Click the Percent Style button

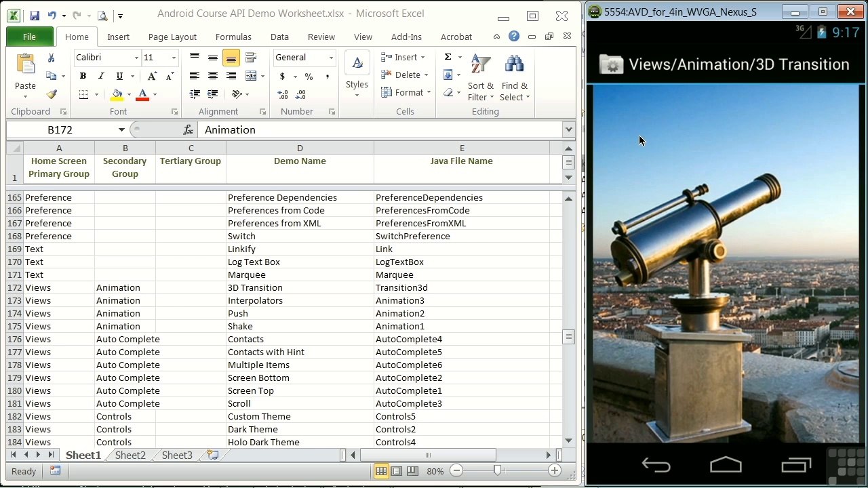309,77
